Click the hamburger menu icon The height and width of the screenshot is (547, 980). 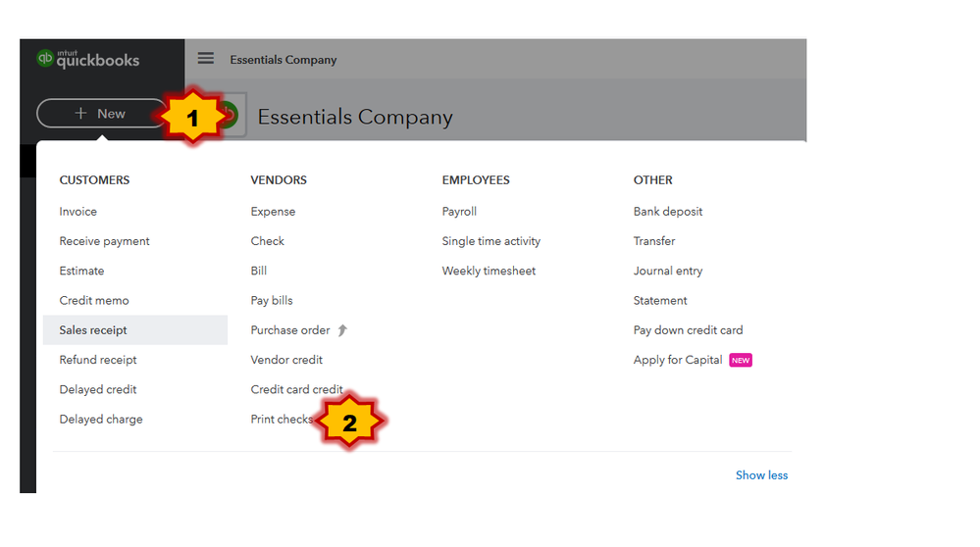(206, 59)
